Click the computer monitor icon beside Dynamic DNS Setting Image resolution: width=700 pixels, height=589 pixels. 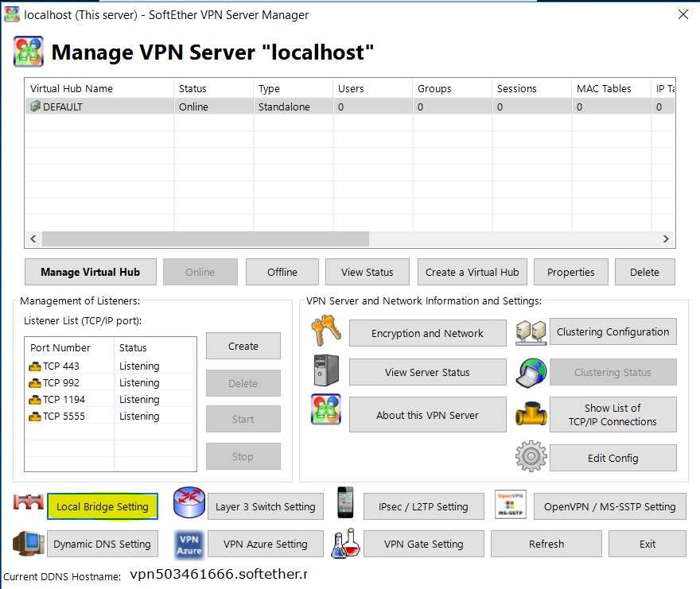point(29,543)
